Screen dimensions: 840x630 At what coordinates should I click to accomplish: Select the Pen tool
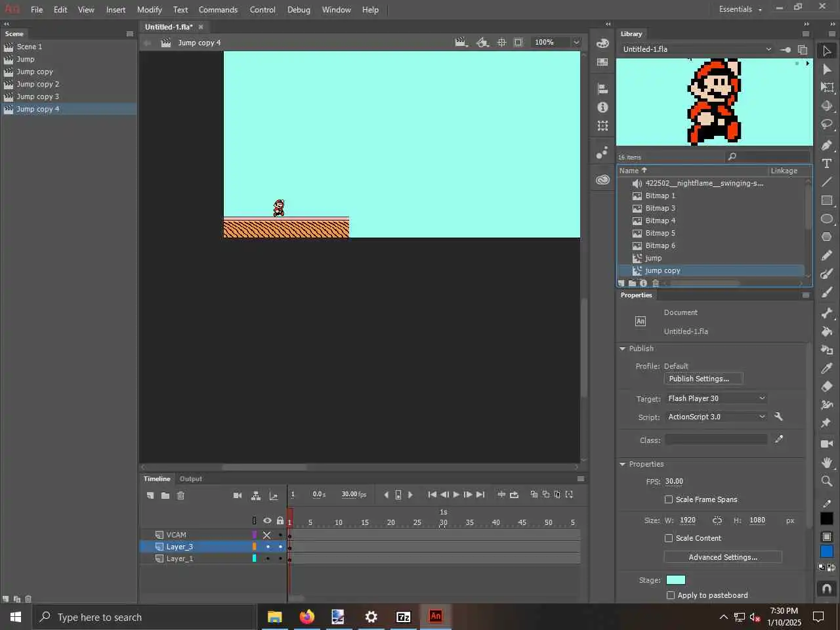[827, 145]
